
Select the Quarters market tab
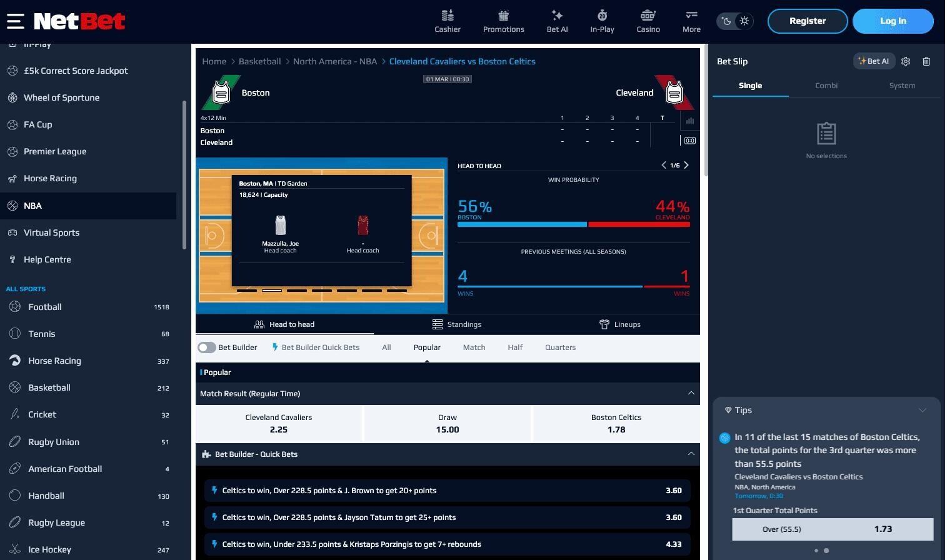click(560, 347)
